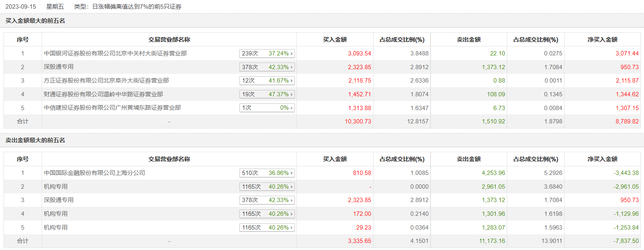Open the 中国国际金融上海分公司 link
This screenshot has width=644, height=250.
pos(94,173)
